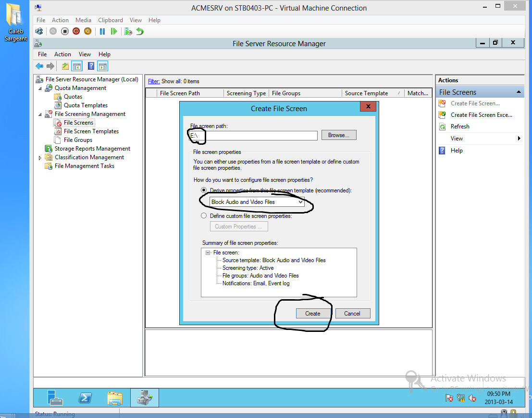Image resolution: width=532 pixels, height=418 pixels.
Task: Open the FSRM Action menu
Action: tap(62, 54)
